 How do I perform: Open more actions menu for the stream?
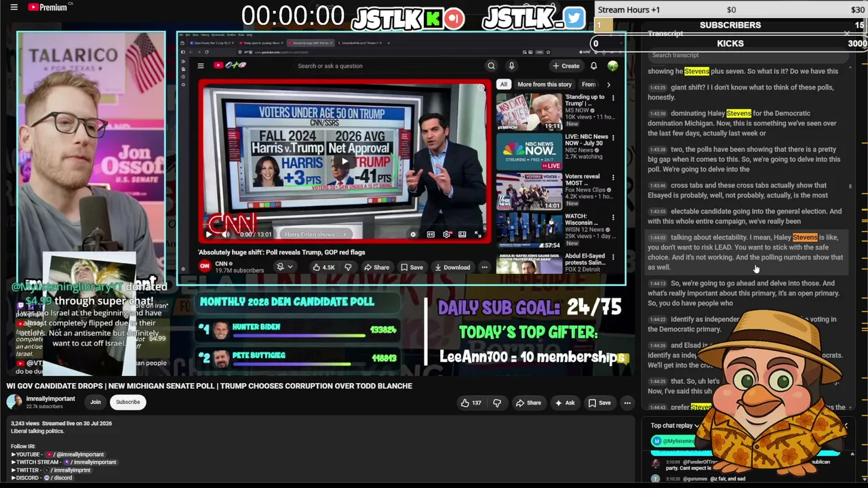pyautogui.click(x=627, y=403)
